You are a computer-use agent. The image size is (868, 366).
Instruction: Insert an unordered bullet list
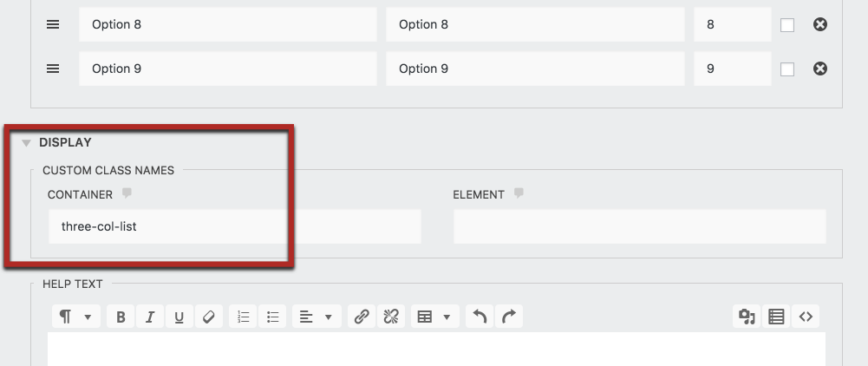[x=272, y=317]
